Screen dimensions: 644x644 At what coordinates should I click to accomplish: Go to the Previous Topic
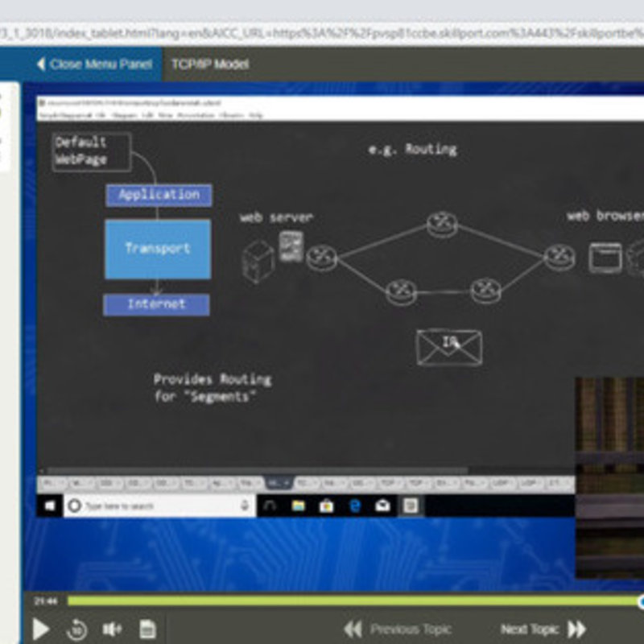click(398, 630)
